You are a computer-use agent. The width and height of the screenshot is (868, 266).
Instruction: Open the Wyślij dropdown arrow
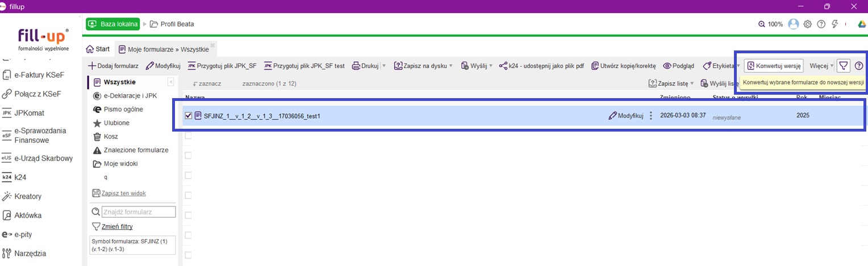click(x=490, y=66)
